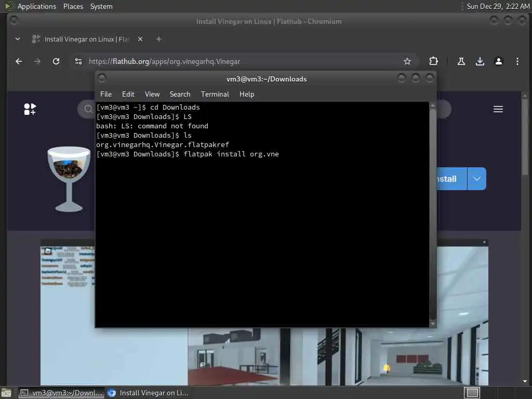Show Chromium downloads icon

tap(480, 61)
